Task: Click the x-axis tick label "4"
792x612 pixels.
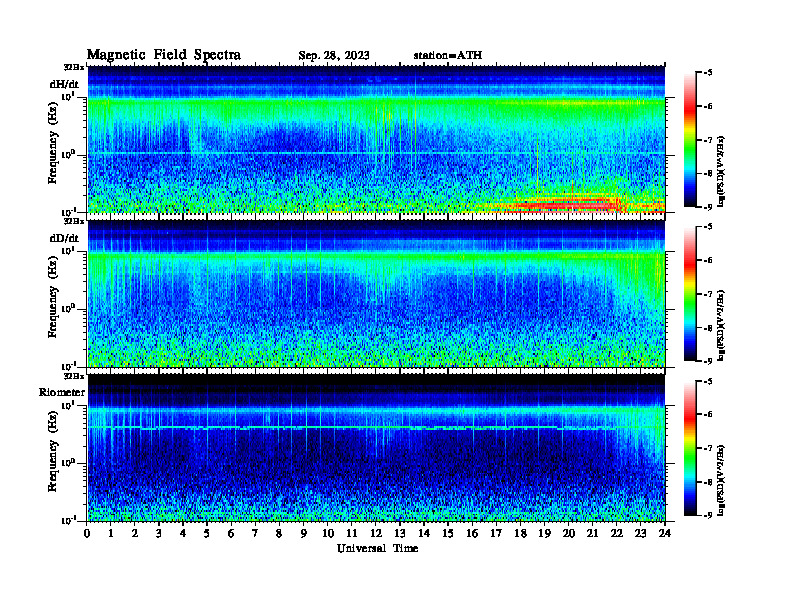Action: [183, 533]
